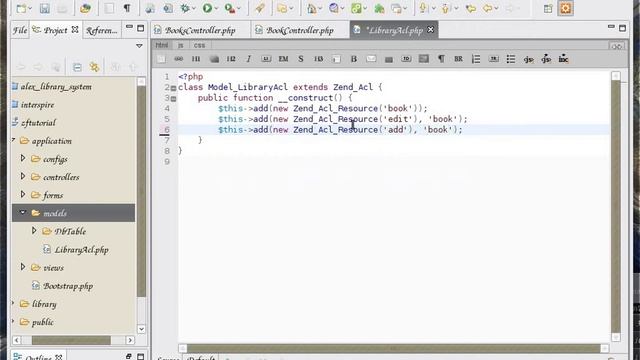640x360 pixels.
Task: Expand the controllers folder
Action: click(x=23, y=176)
